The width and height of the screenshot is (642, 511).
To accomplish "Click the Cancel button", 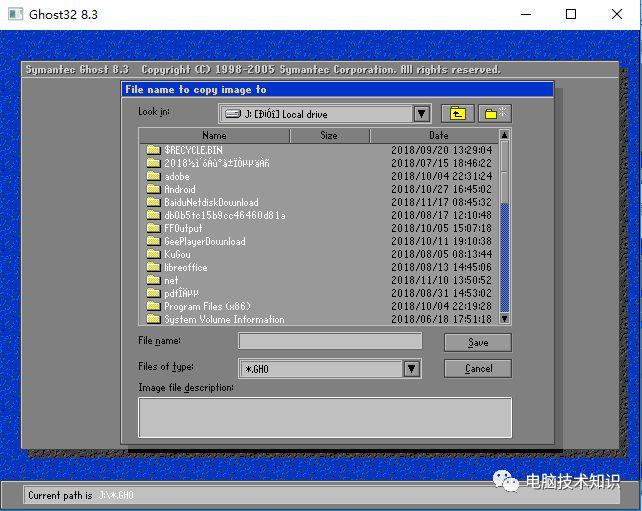I will 478,369.
